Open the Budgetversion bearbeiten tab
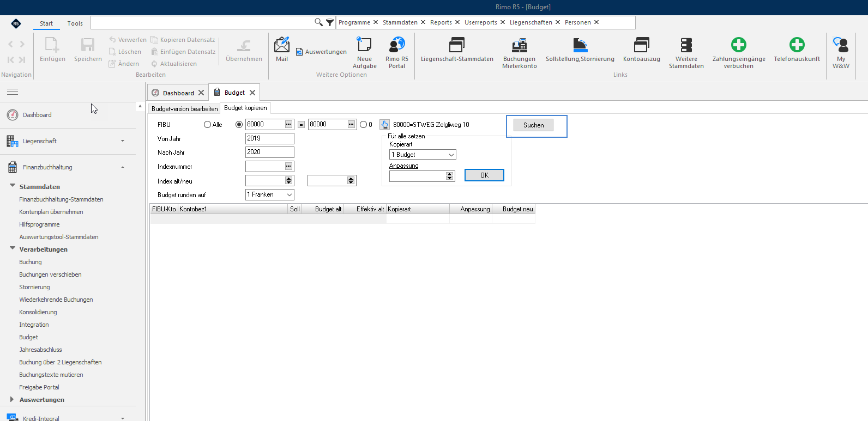The image size is (868, 421). [184, 109]
